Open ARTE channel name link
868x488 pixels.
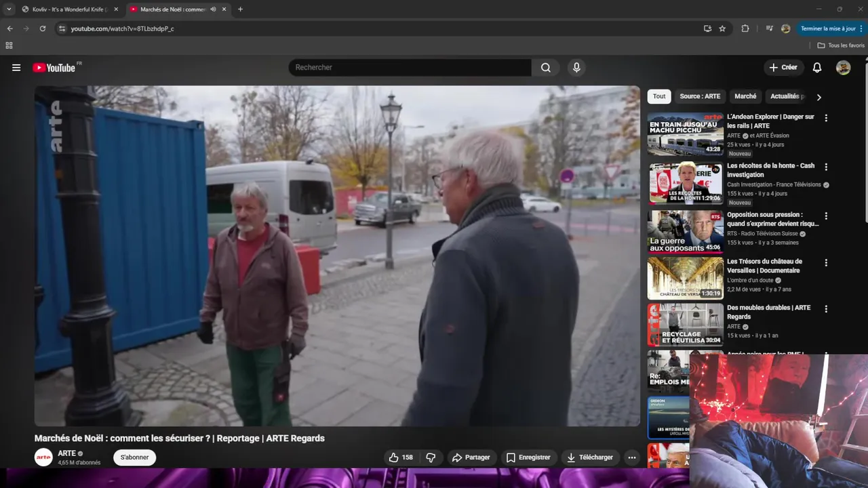(66, 453)
